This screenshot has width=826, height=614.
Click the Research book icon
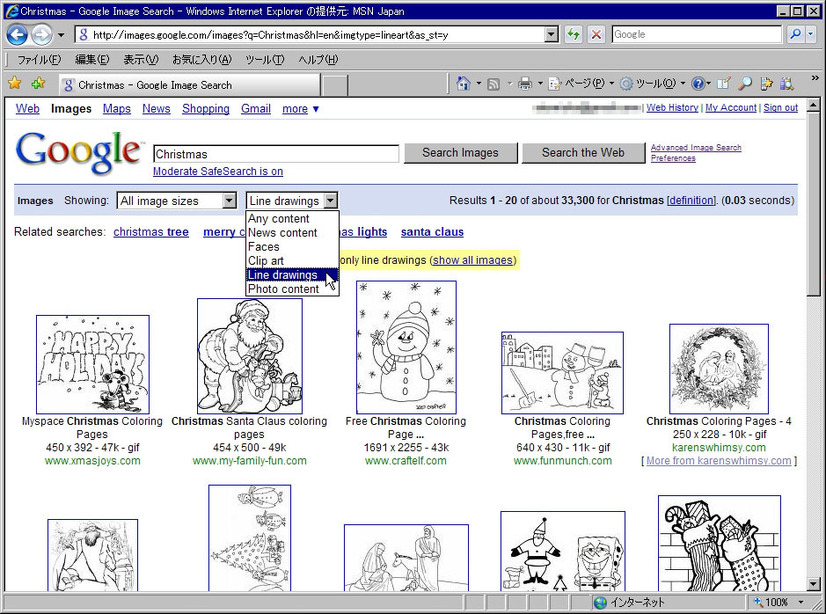coord(724,83)
